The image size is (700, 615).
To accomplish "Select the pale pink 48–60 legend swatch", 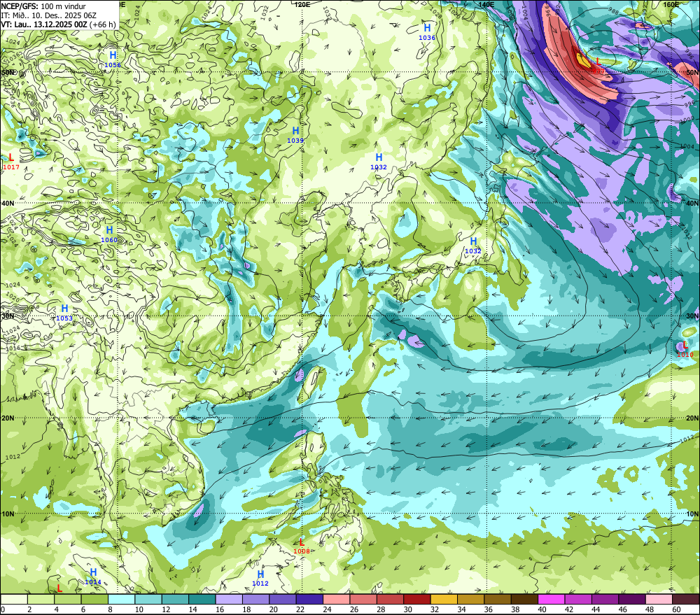I will [x=659, y=600].
